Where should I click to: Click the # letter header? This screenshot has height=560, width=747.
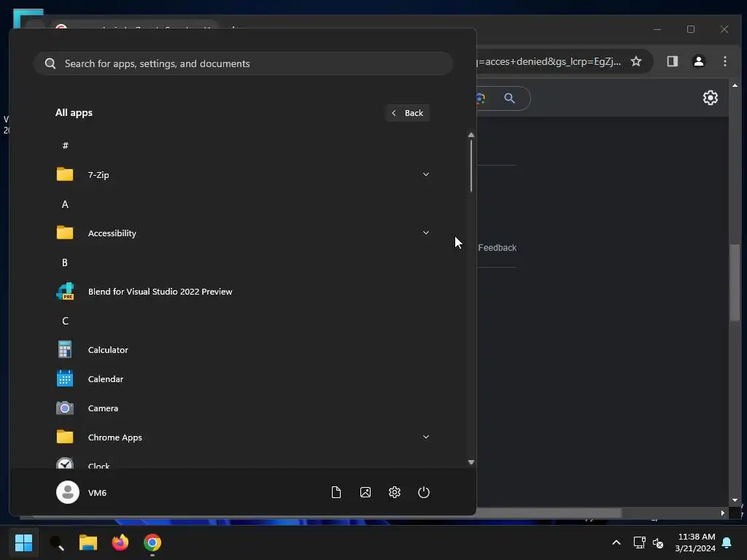point(65,145)
